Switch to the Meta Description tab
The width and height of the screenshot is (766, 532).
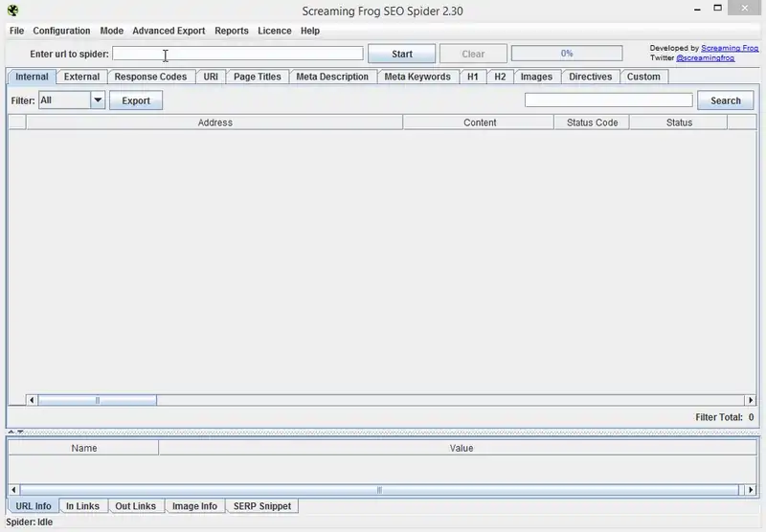(332, 77)
